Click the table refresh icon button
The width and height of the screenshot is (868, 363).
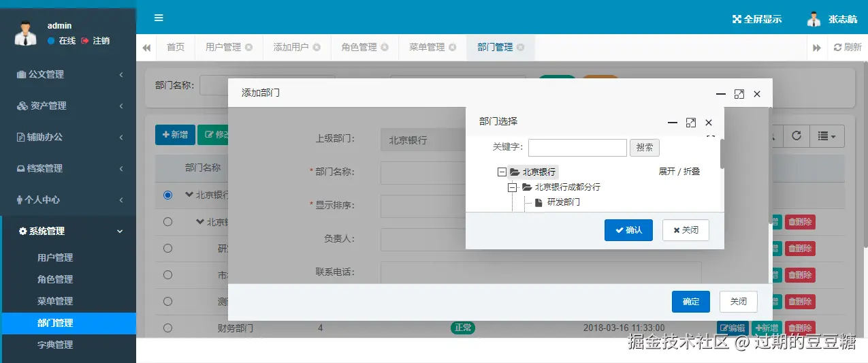[x=796, y=136]
